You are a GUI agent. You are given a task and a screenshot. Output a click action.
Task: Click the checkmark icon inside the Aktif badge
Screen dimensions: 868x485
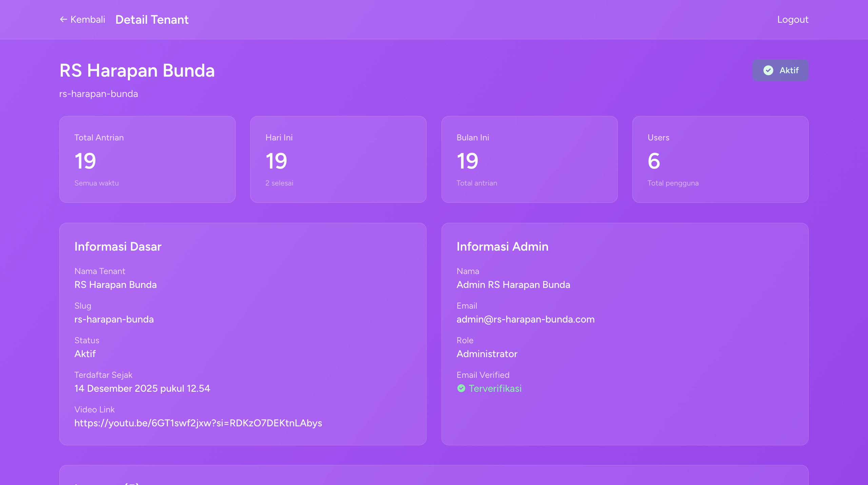tap(768, 70)
